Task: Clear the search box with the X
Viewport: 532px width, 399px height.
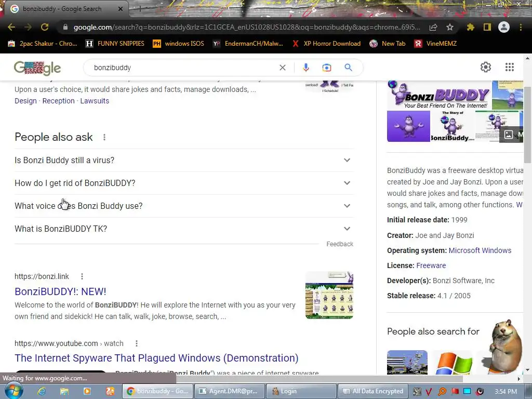Action: tap(282, 68)
